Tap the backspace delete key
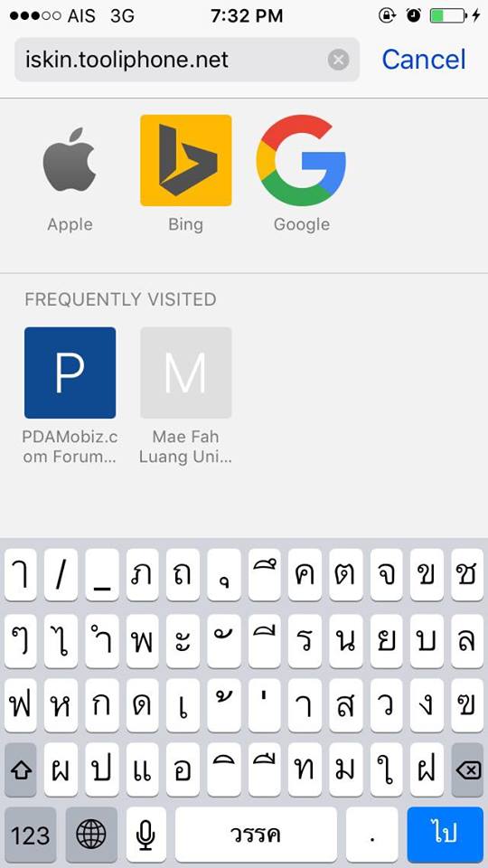The height and width of the screenshot is (868, 488). point(467,770)
